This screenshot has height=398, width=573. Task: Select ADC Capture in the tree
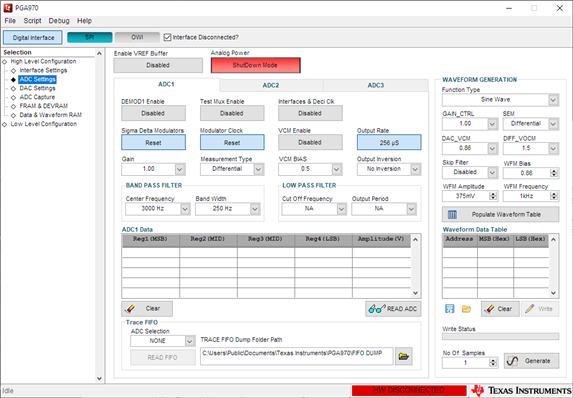(37, 97)
